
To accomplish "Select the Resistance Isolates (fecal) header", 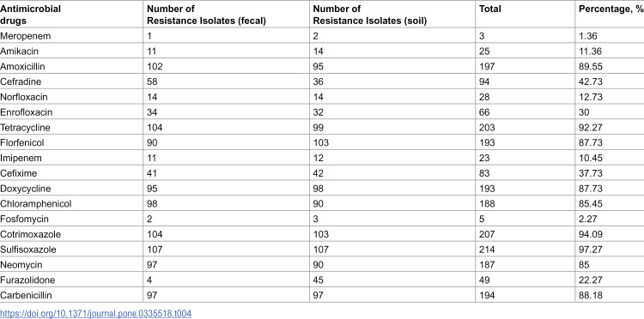I will 207,15.
